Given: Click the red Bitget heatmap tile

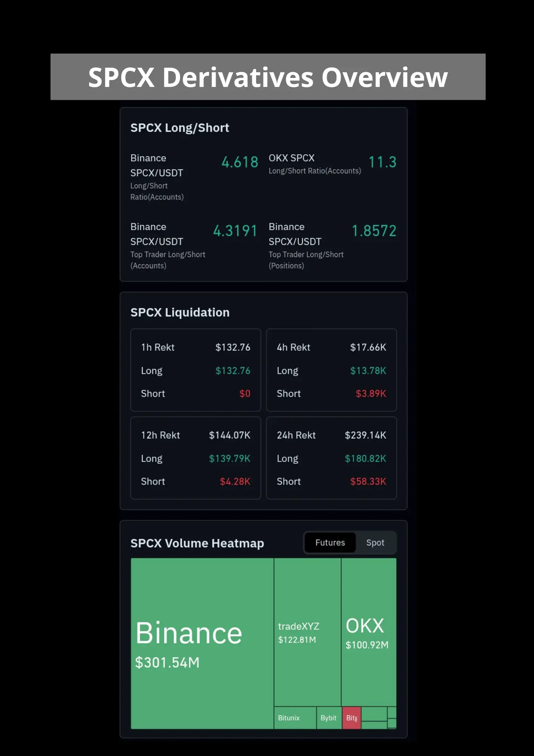Looking at the screenshot, I should [x=352, y=718].
